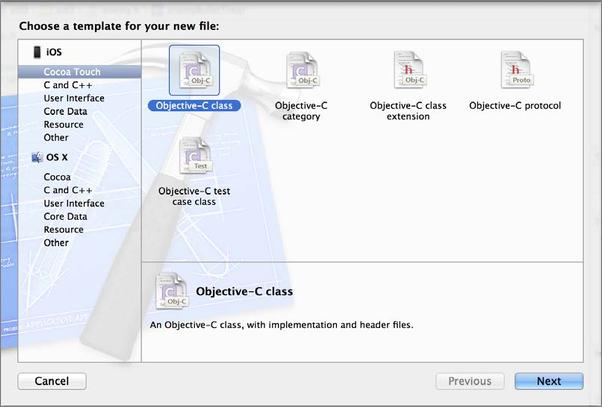This screenshot has height=407, width=602.
Task: Click the iOS section header
Action: pos(54,52)
